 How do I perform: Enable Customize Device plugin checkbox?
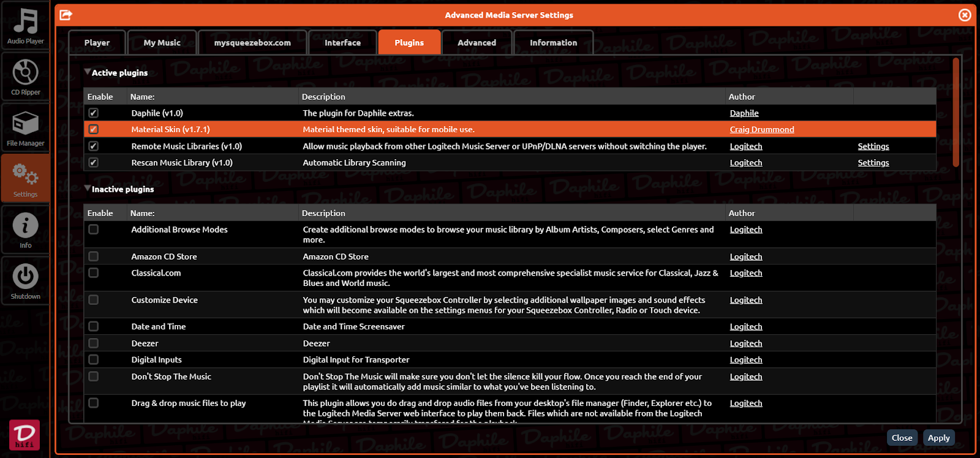point(94,299)
